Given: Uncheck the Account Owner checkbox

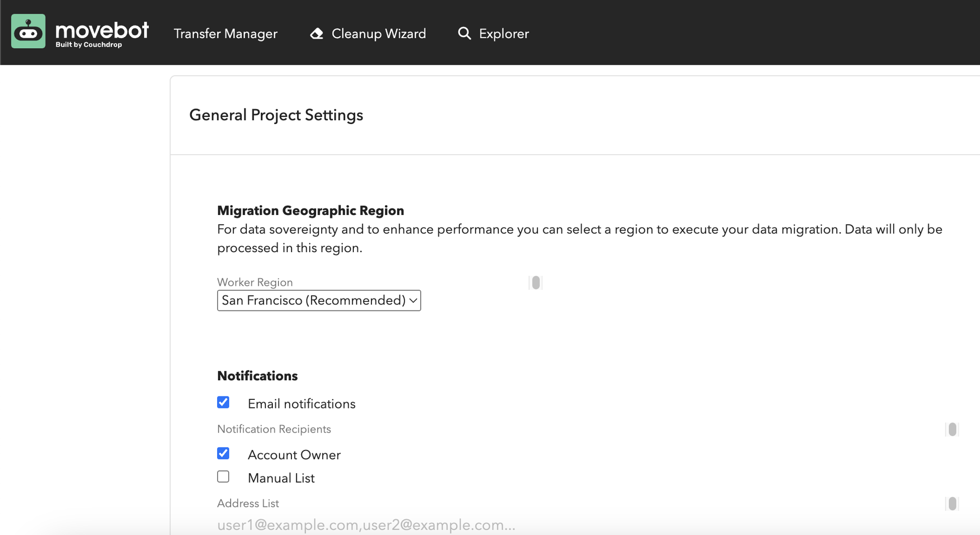Looking at the screenshot, I should coord(223,454).
